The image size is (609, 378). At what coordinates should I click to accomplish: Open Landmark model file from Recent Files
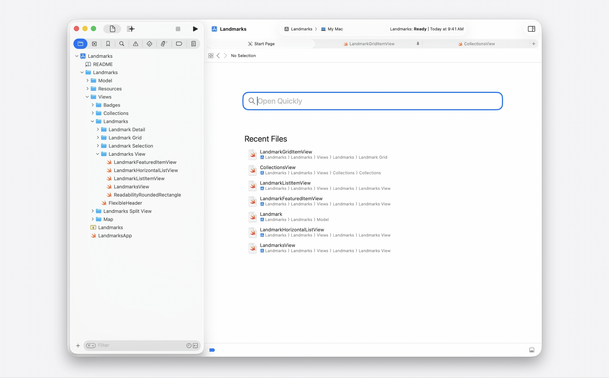pyautogui.click(x=289, y=216)
